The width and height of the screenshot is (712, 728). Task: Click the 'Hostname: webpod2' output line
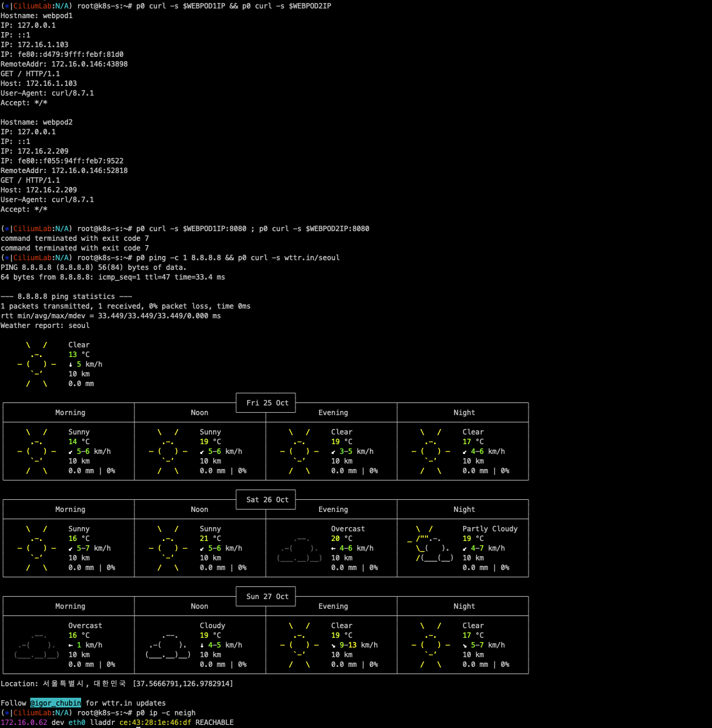(36, 122)
